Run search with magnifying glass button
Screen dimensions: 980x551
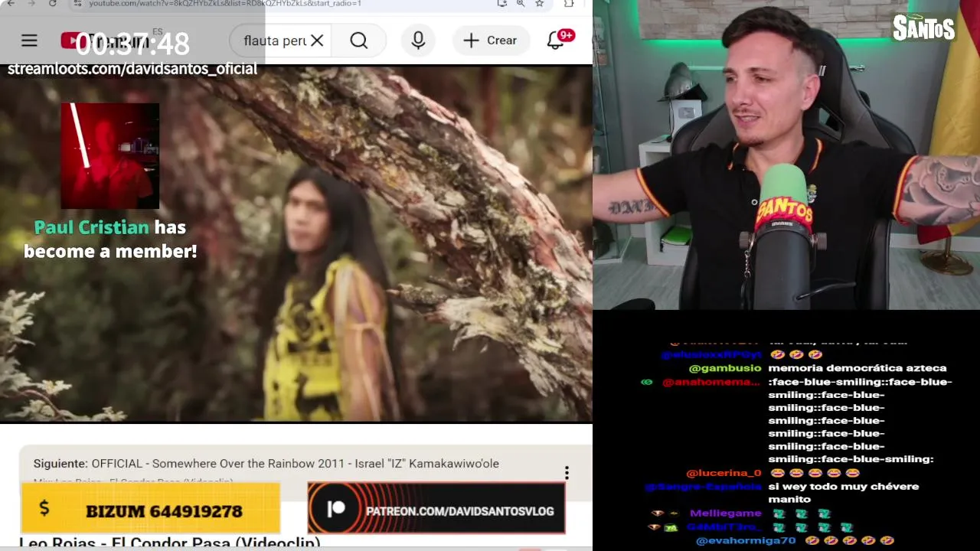pyautogui.click(x=359, y=41)
